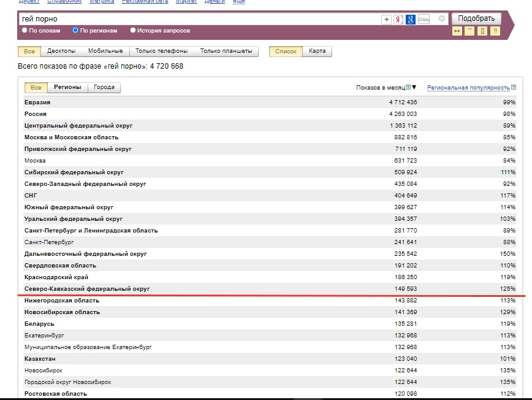Viewport: 532px width, 400px height.
Task: Click the sort arrow beside 'Показов в месяц'
Action: [x=414, y=87]
